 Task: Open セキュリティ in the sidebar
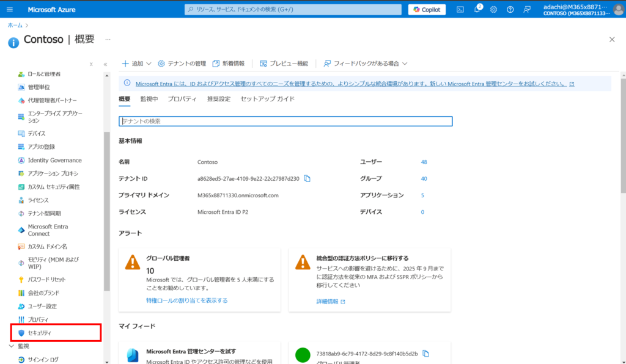click(56, 333)
